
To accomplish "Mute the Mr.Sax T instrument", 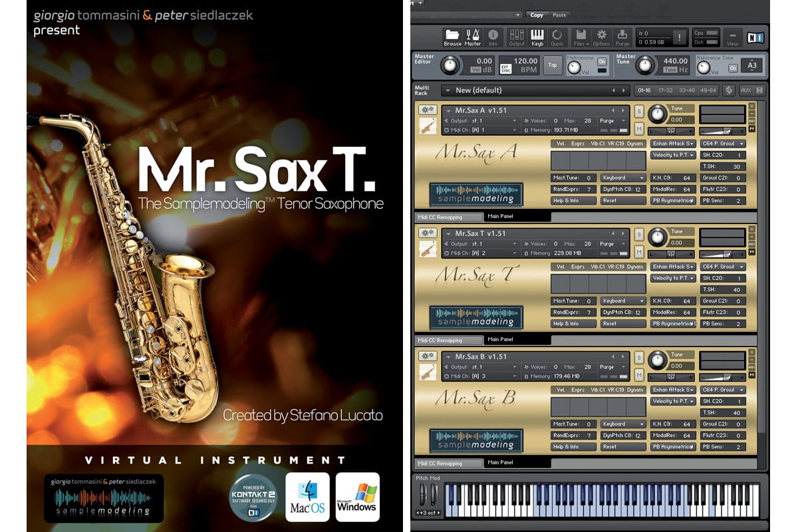I will 638,251.
